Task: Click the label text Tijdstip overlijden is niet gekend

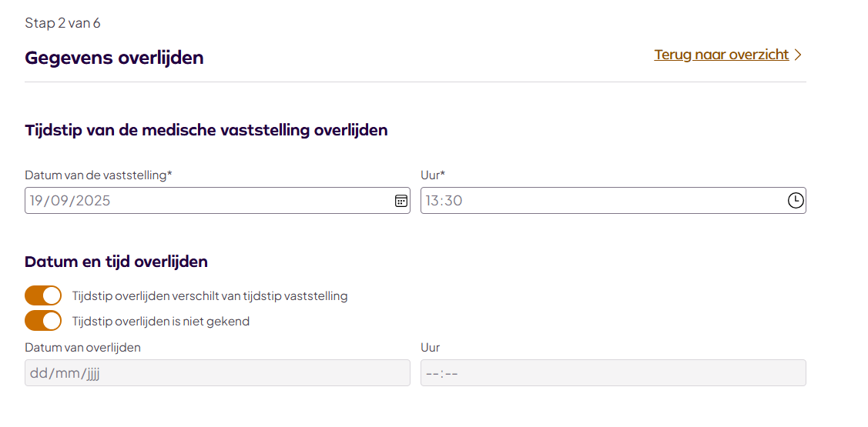Action: 161,322
